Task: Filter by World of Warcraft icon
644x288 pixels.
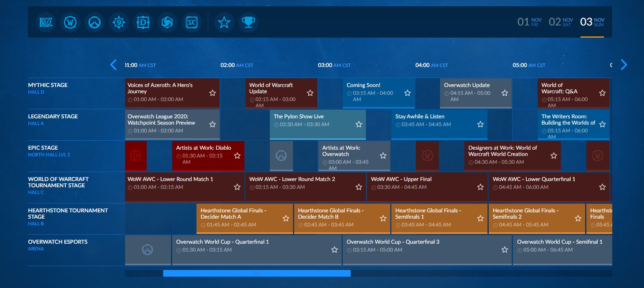Action: point(70,22)
